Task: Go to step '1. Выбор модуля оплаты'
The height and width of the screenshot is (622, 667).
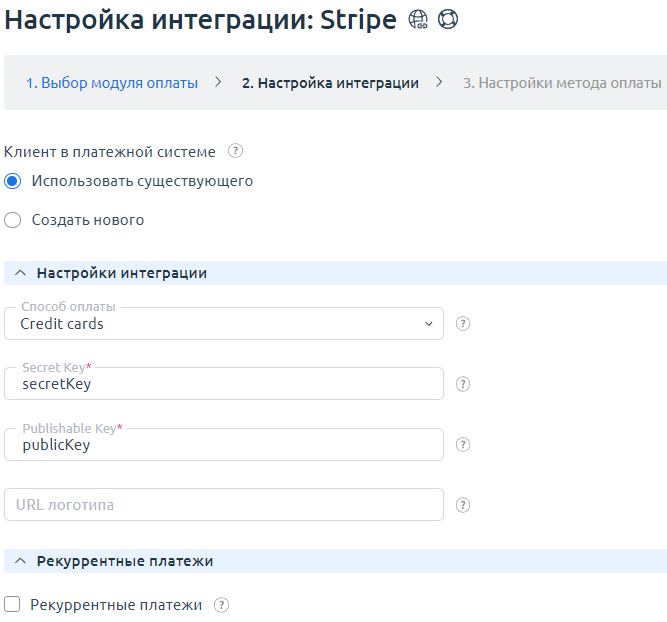Action: click(x=112, y=83)
